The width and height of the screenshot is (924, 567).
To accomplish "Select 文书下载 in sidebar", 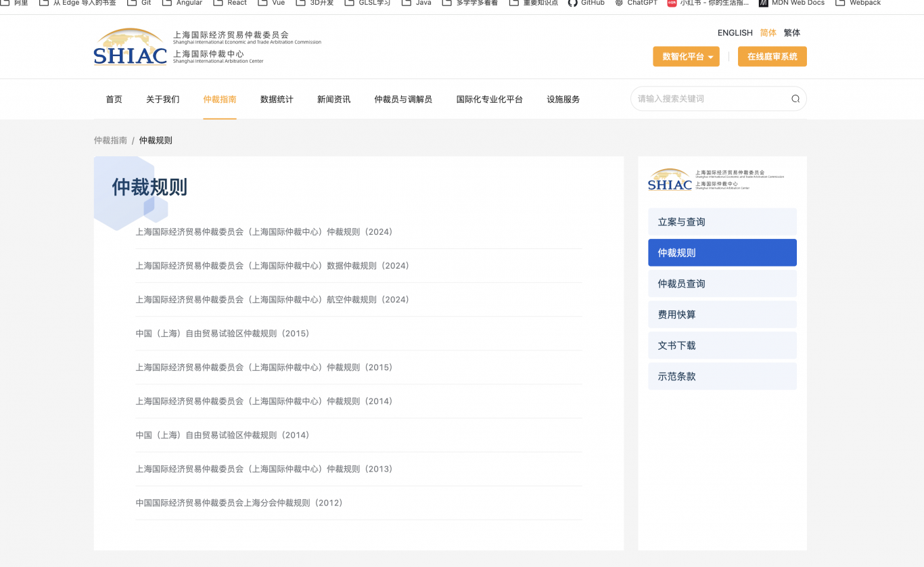I will 722,345.
